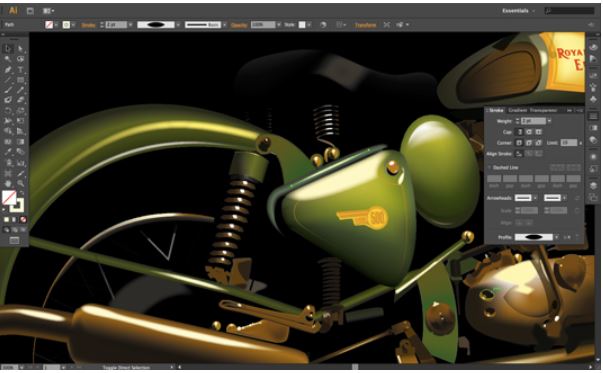Choose the Lasso tool
Screen dimensions: 603x373
pos(20,59)
